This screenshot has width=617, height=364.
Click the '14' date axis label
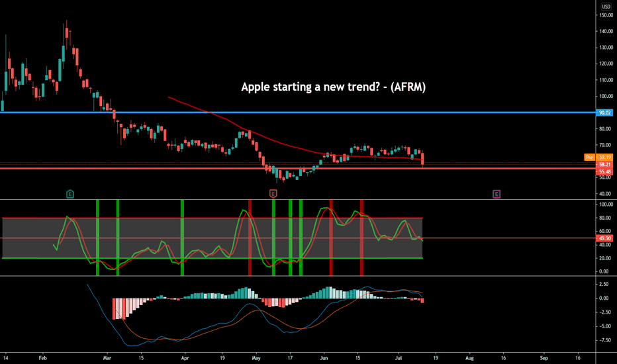tap(5, 358)
